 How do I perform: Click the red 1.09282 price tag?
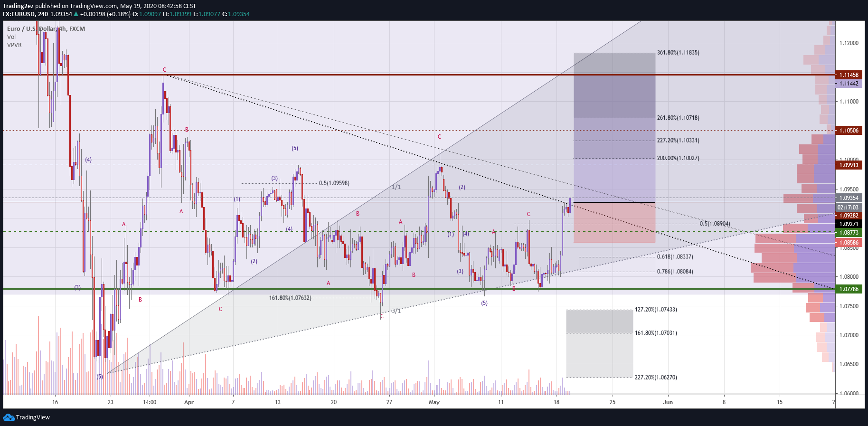[849, 216]
